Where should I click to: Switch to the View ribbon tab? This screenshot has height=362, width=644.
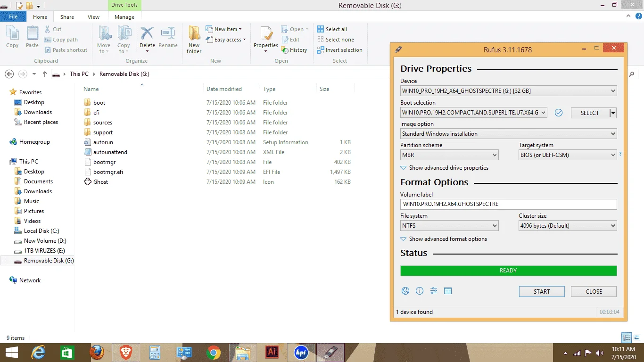[94, 17]
